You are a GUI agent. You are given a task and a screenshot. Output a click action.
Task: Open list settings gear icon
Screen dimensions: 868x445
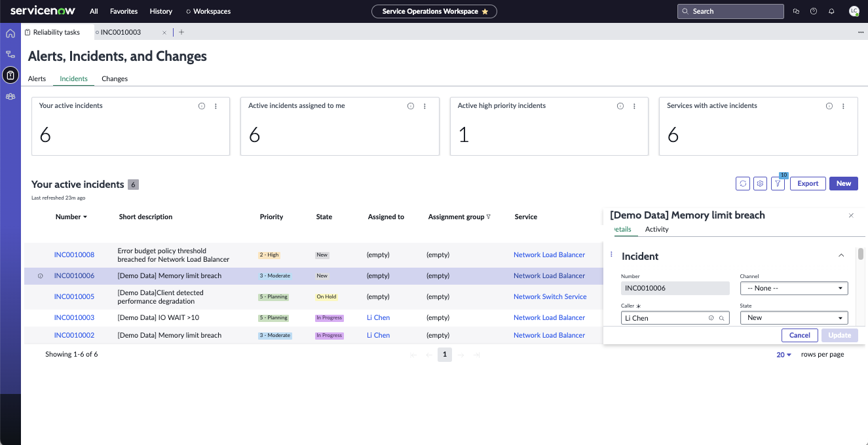click(760, 184)
